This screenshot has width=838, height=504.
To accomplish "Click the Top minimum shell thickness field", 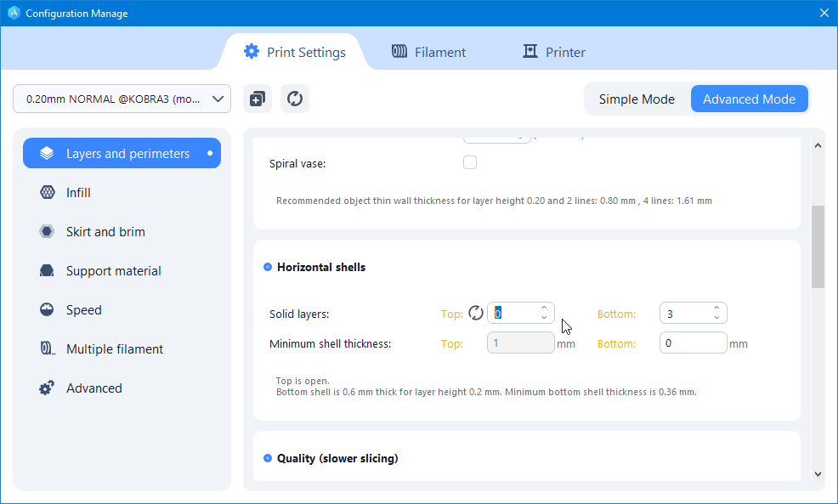I will click(520, 343).
